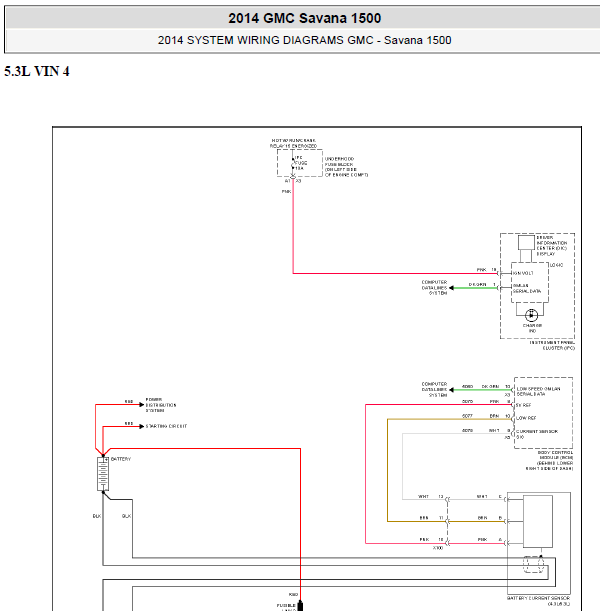Click 'GMLAN SERIAL DATA' label in IPC
The width and height of the screenshot is (600, 611).
tap(527, 288)
